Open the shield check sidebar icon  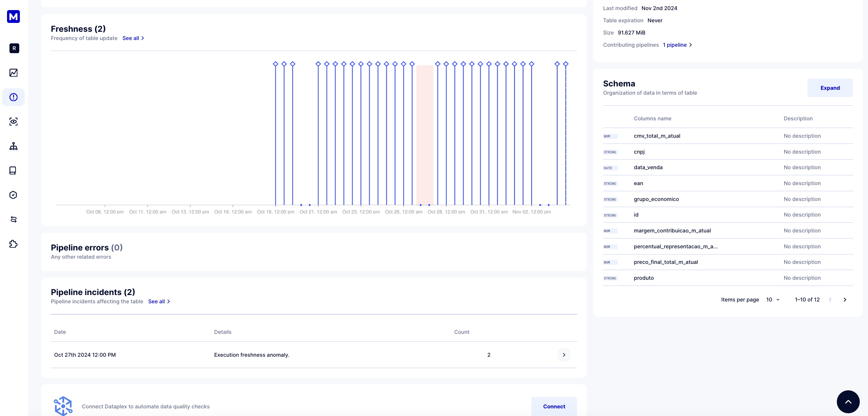[x=13, y=195]
